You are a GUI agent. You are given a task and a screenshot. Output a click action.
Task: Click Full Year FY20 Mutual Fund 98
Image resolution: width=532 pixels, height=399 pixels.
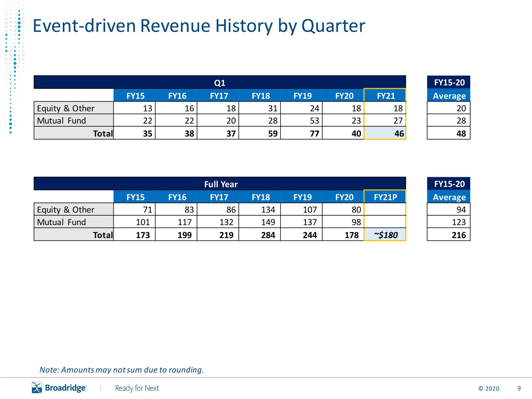(343, 222)
